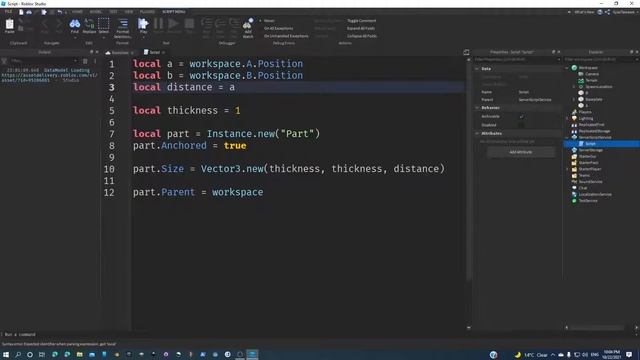Viewport: 640px width, 360px height.
Task: Select Terrain in the Explorer tree
Action: click(x=588, y=80)
